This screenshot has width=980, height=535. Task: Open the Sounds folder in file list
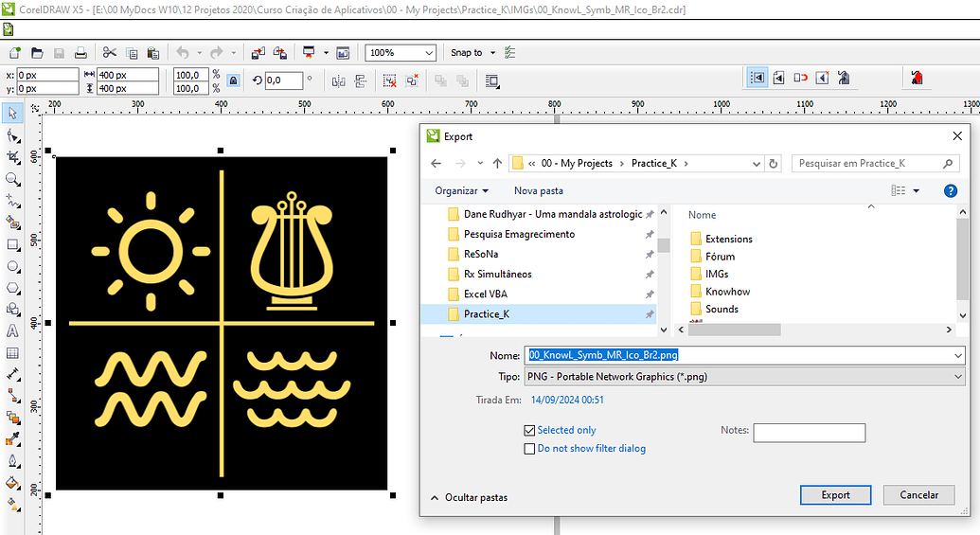[722, 309]
